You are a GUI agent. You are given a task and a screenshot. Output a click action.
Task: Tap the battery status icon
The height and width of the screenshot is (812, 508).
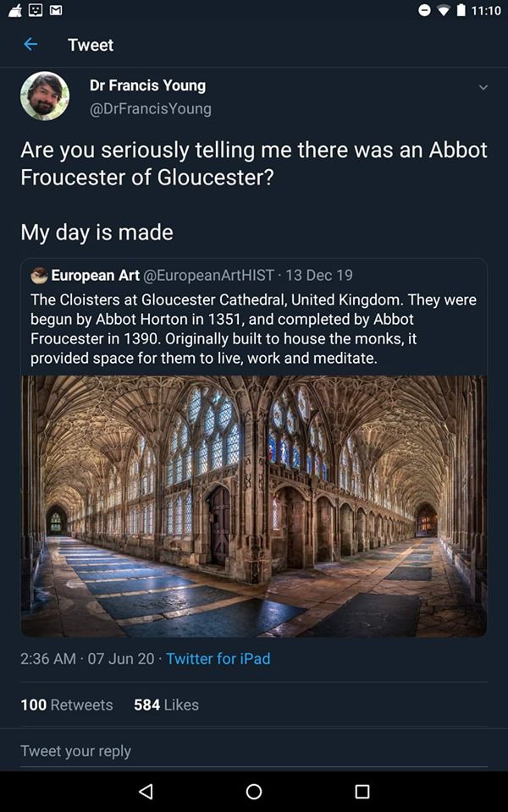click(461, 10)
